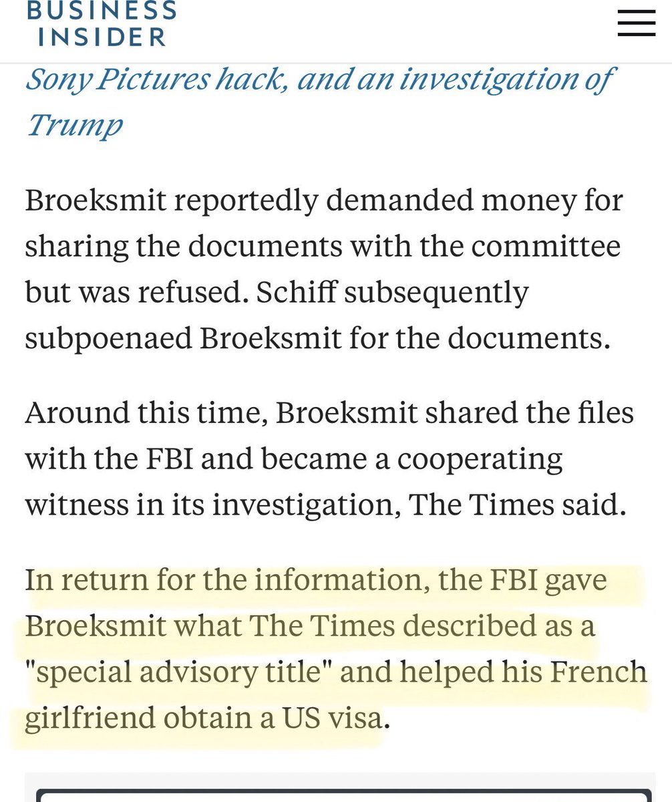The height and width of the screenshot is (802, 672).
Task: Click the Business Insider logo
Action: 101,23
